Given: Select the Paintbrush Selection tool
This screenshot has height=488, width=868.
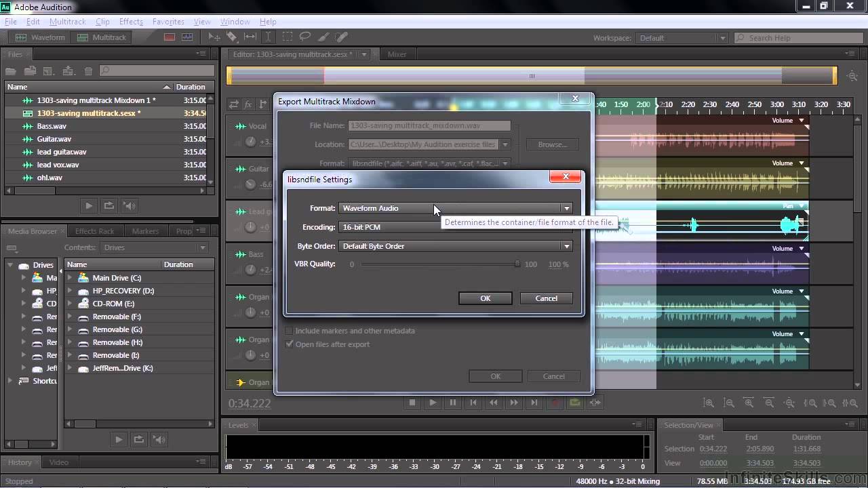Looking at the screenshot, I should point(323,37).
